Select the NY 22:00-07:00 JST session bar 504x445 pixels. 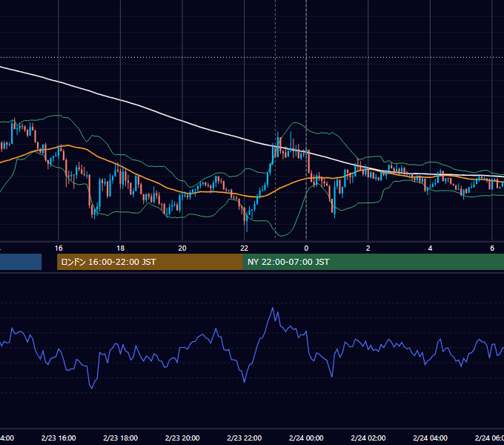click(x=373, y=262)
